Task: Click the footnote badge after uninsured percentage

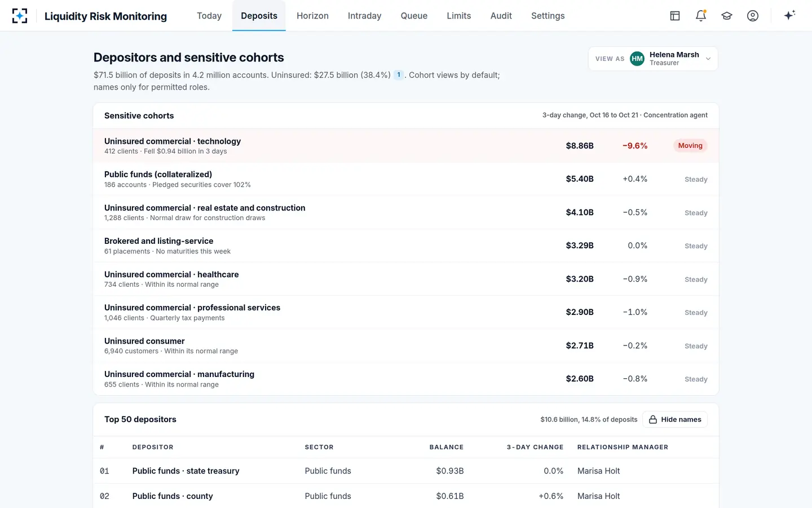Action: (x=399, y=75)
